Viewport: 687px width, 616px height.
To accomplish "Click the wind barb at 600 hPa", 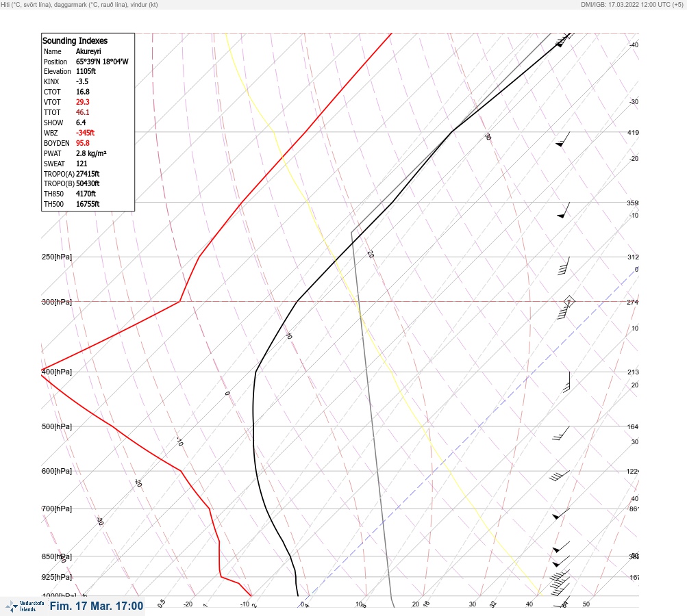I will [x=560, y=476].
